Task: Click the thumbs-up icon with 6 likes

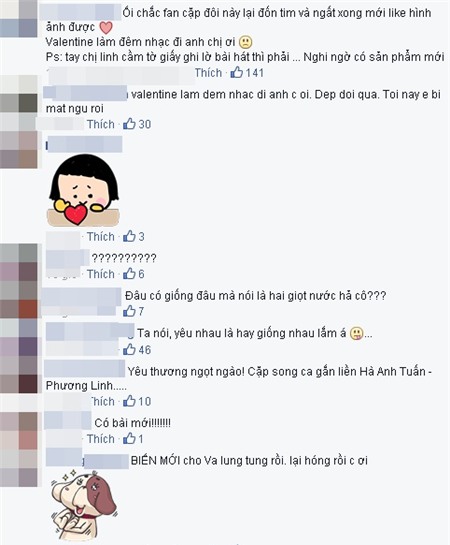Action: (129, 274)
